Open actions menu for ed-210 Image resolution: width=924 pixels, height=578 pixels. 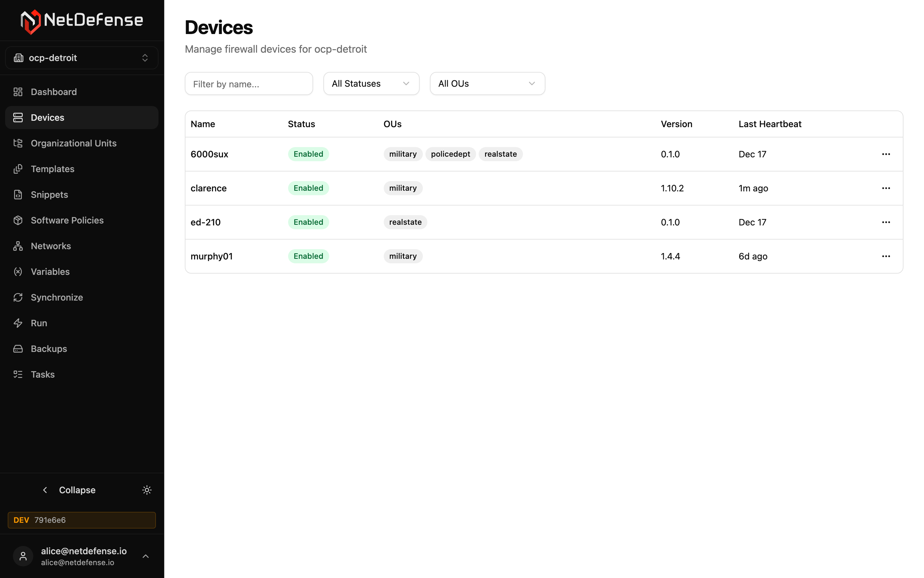coord(886,222)
